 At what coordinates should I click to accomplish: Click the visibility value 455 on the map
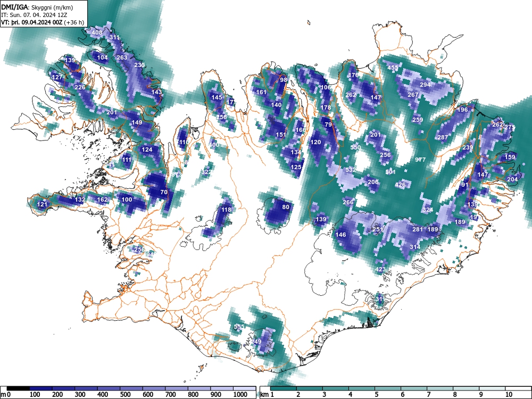(393, 68)
